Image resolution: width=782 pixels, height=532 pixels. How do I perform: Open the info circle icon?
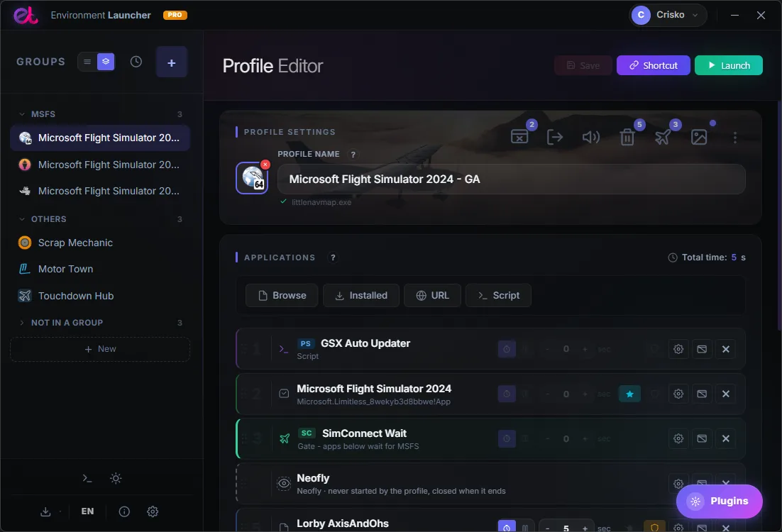click(x=124, y=511)
